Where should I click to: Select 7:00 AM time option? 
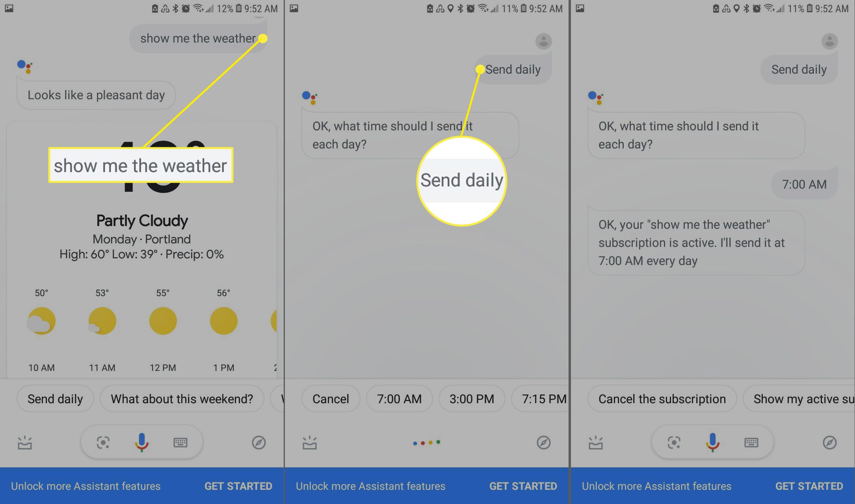point(398,398)
